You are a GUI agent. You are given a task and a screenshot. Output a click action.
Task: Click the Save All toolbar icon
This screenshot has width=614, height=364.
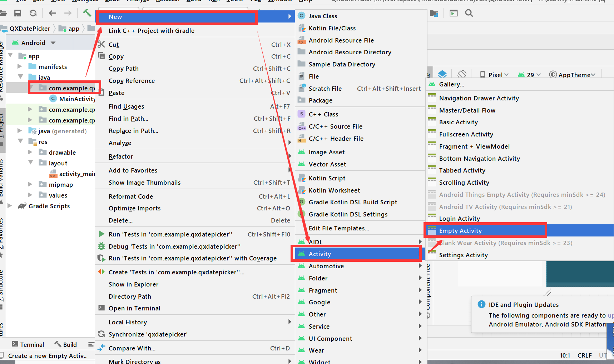point(18,13)
